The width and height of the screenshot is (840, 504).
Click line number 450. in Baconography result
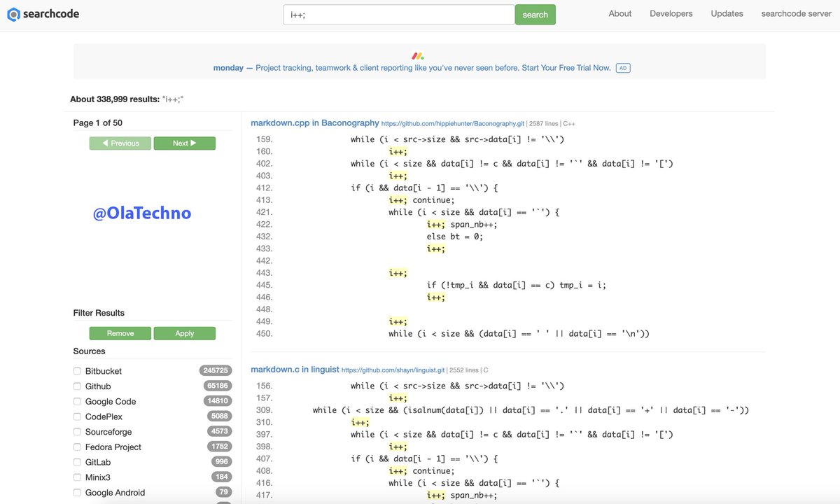coord(264,334)
